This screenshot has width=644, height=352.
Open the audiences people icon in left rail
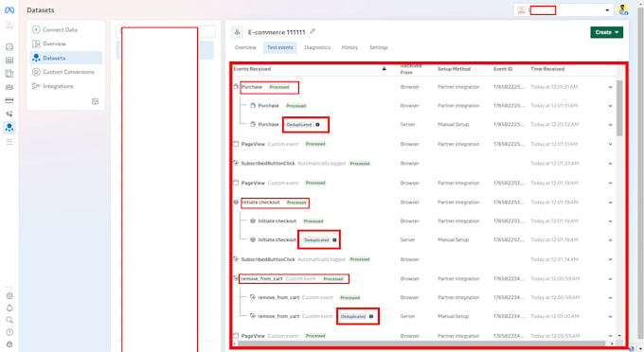[9, 87]
